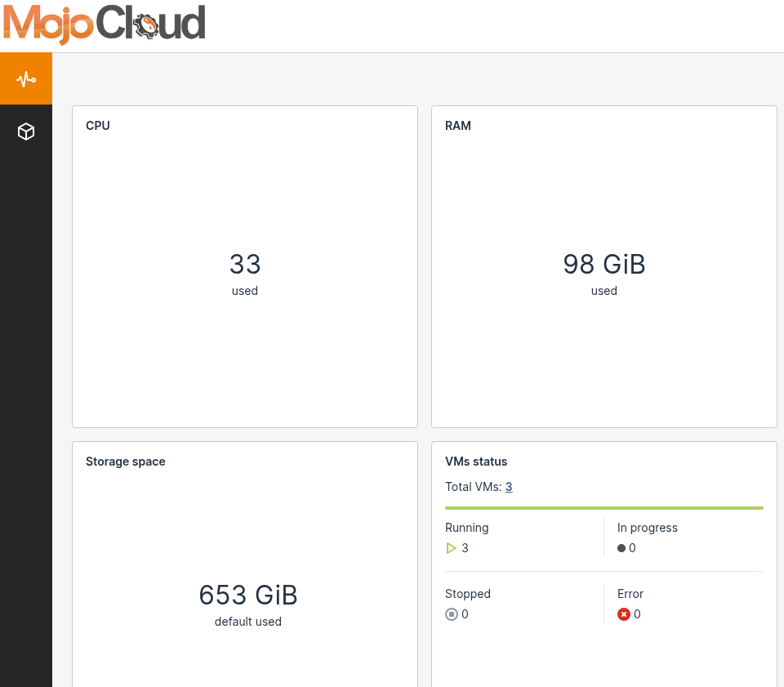
Task: Click the In progress dot icon
Action: (x=621, y=548)
